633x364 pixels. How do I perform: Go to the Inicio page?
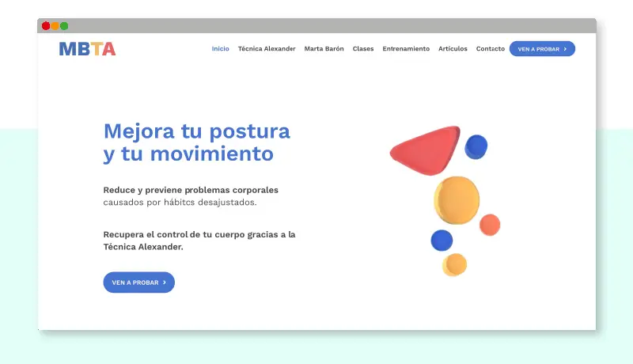pos(221,49)
